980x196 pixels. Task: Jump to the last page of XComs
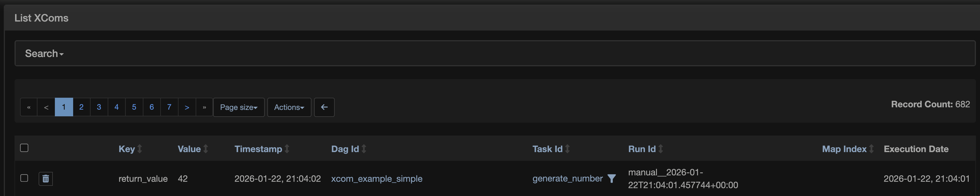click(204, 107)
